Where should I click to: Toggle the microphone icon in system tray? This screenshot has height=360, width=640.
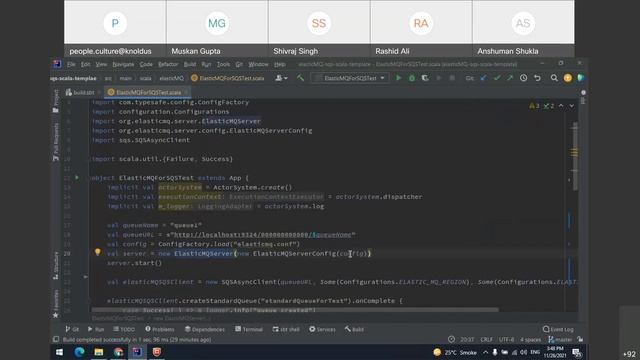pos(495,352)
